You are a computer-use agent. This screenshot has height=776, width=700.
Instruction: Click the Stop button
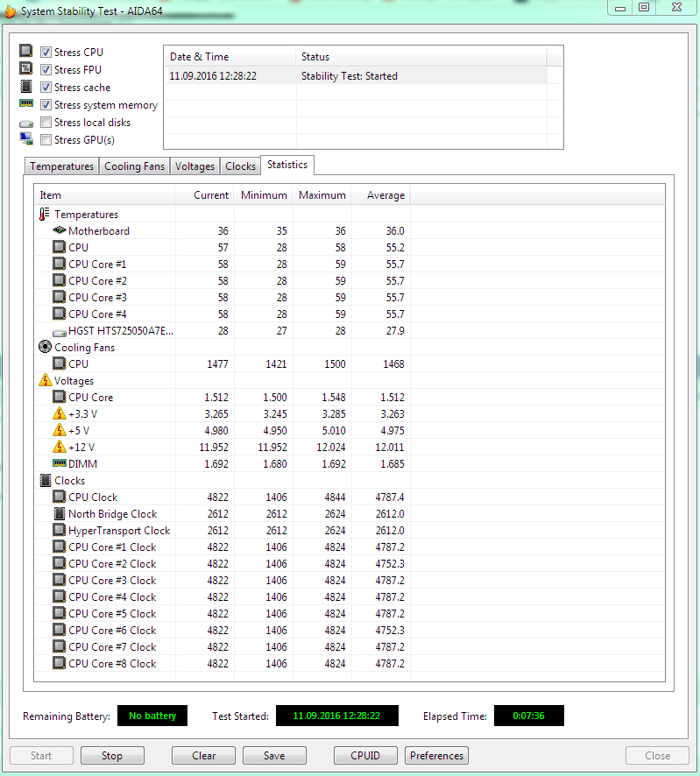[112, 756]
